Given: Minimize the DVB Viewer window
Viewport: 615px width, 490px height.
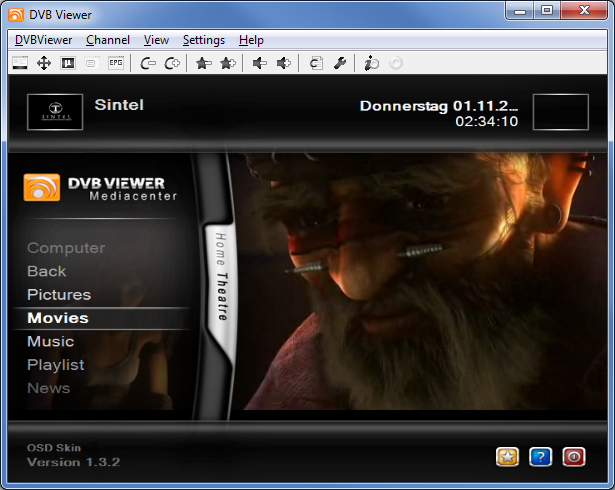Looking at the screenshot, I should click(520, 11).
